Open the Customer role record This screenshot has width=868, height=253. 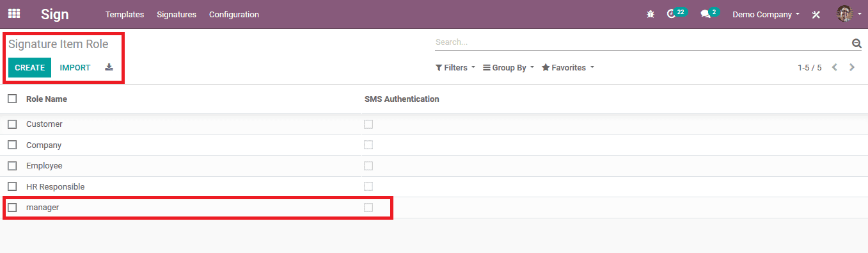(x=44, y=124)
